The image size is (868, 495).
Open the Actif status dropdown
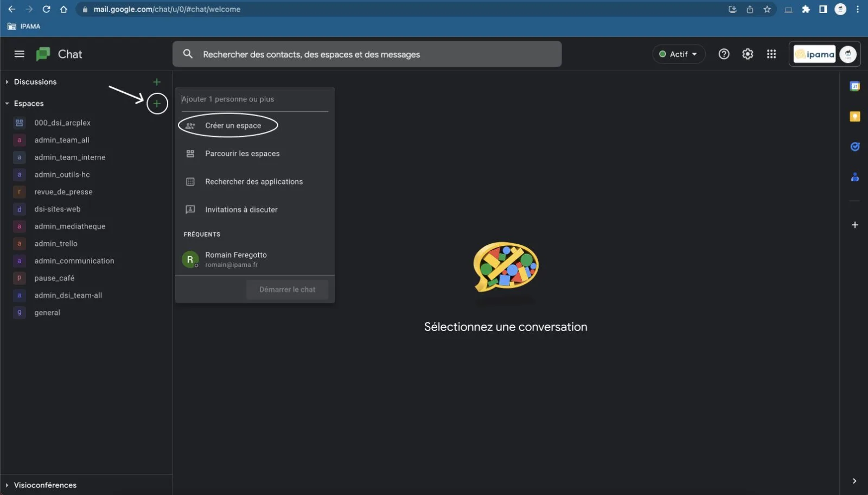(678, 54)
